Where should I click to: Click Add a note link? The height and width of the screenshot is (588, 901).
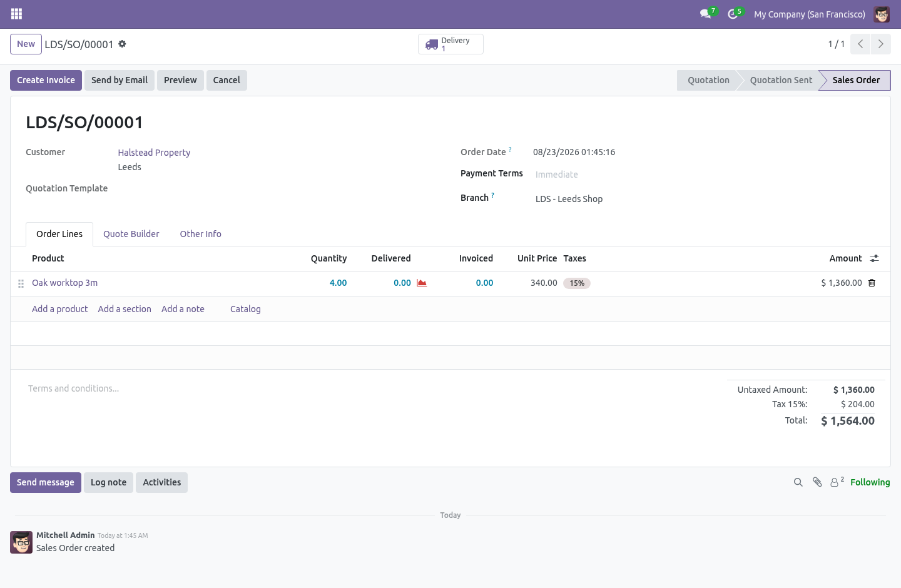[x=183, y=309]
